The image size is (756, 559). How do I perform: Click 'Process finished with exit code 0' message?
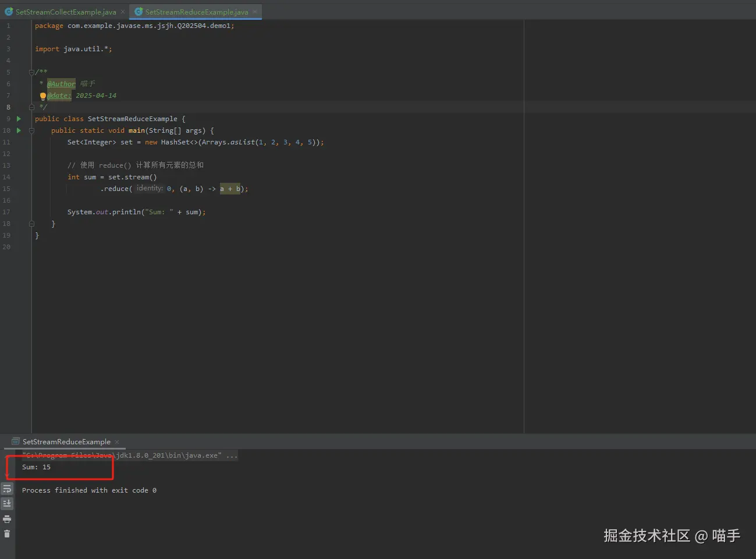[x=89, y=490]
